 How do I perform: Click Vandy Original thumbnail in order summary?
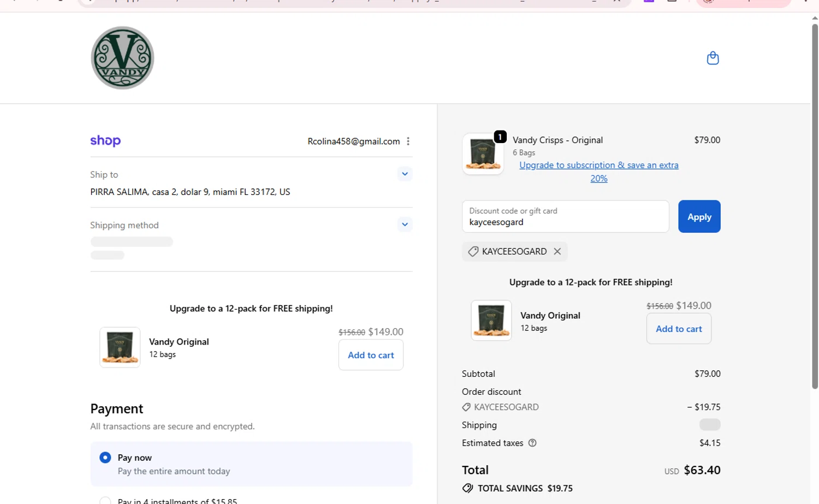point(491,321)
